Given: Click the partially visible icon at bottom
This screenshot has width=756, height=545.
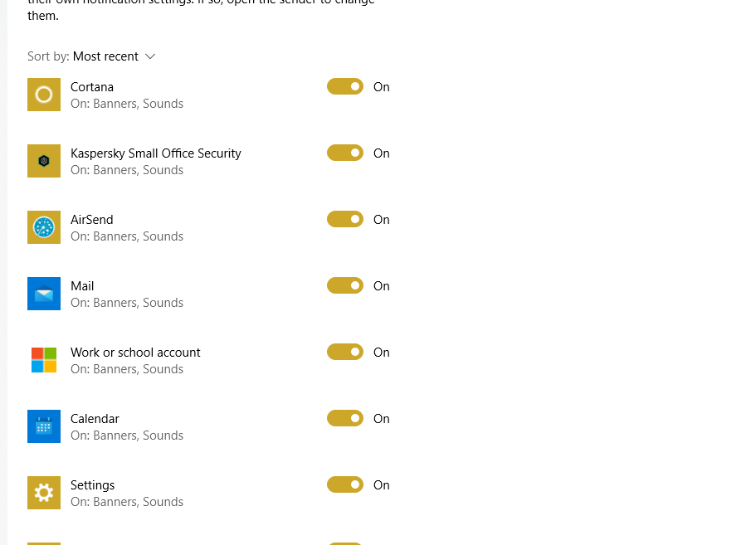Looking at the screenshot, I should [x=44, y=541].
